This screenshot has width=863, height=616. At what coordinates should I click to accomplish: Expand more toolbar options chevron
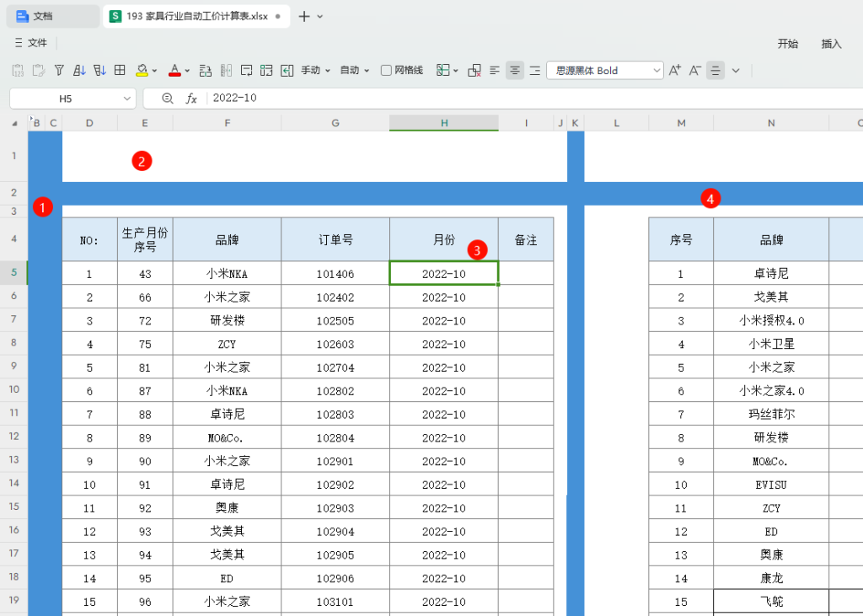(x=736, y=71)
